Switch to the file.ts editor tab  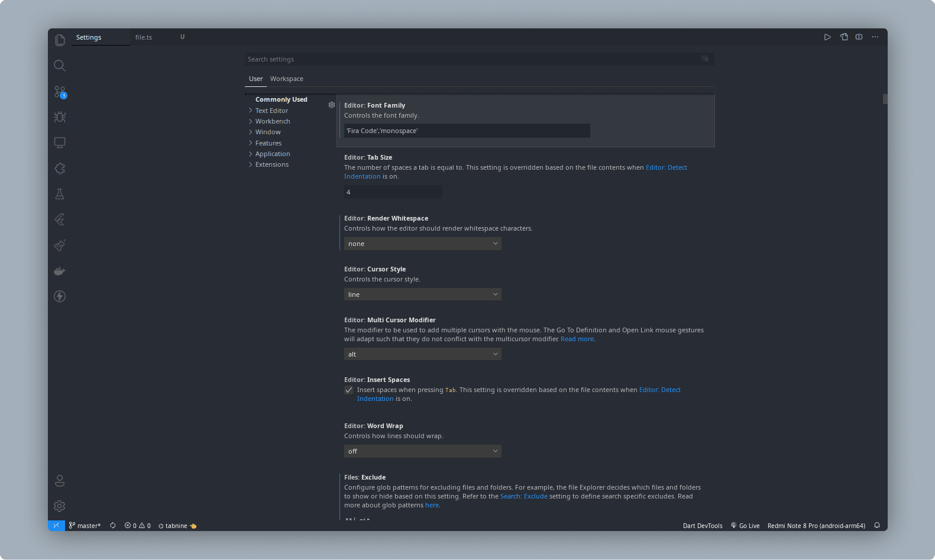(x=144, y=37)
